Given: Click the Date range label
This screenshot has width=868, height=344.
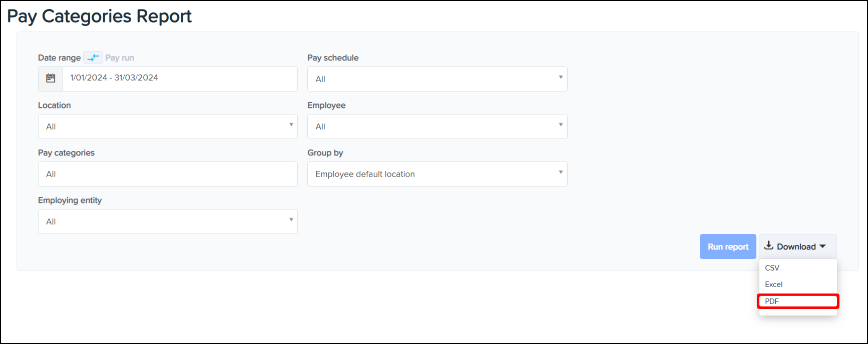Looking at the screenshot, I should click(59, 58).
